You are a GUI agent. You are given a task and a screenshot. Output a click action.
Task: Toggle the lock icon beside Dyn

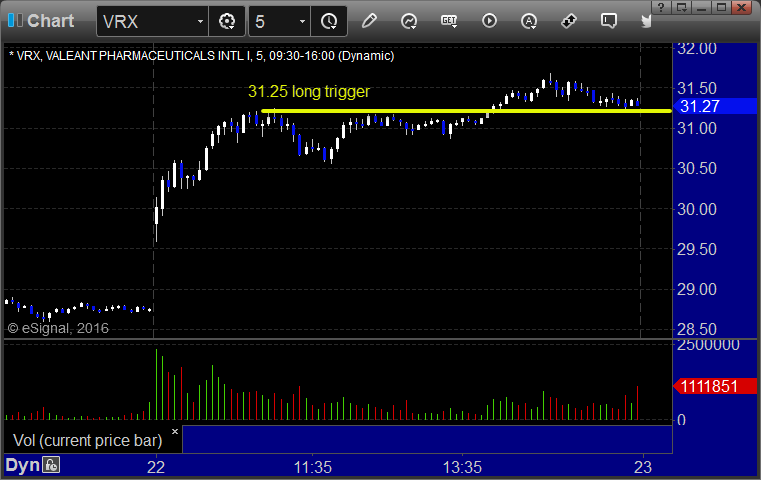pos(51,465)
